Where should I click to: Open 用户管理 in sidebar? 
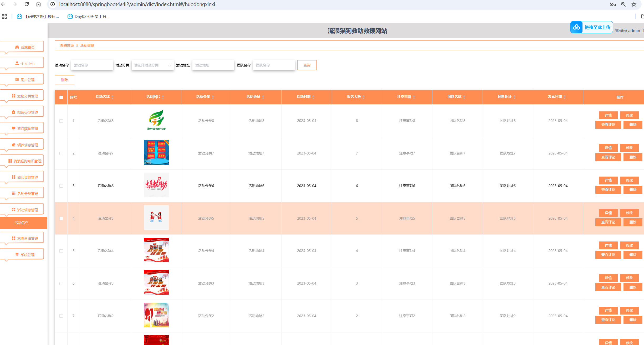pyautogui.click(x=22, y=80)
